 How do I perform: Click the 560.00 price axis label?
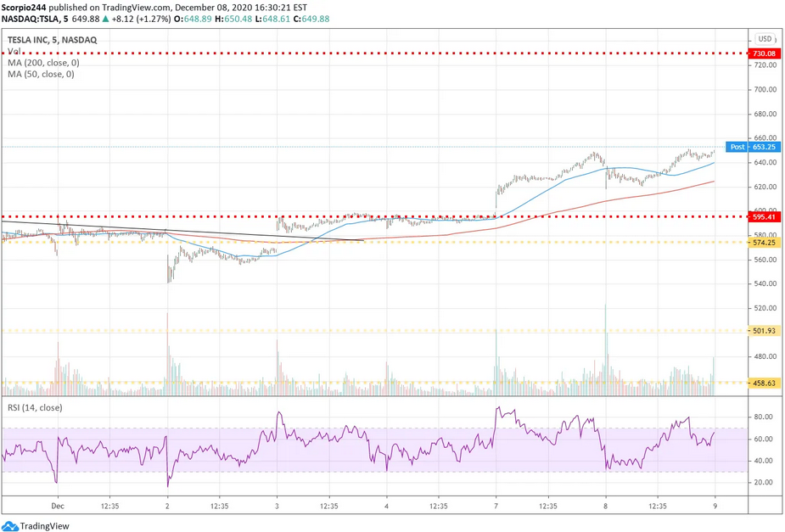click(x=765, y=260)
